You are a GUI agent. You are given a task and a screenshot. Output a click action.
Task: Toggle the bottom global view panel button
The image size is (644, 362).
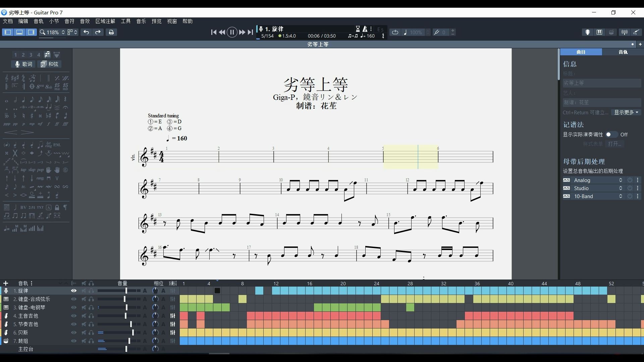pyautogui.click(x=19, y=32)
